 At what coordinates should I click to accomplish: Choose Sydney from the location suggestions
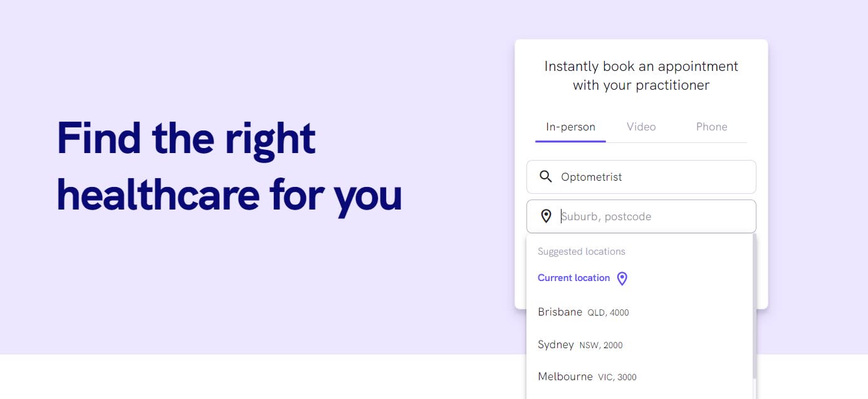point(556,344)
